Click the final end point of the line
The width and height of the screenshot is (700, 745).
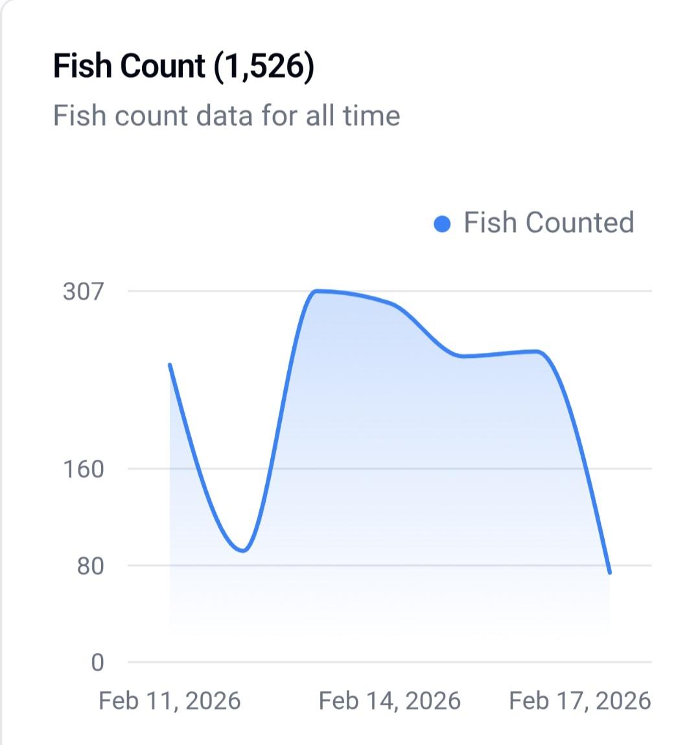[x=609, y=573]
